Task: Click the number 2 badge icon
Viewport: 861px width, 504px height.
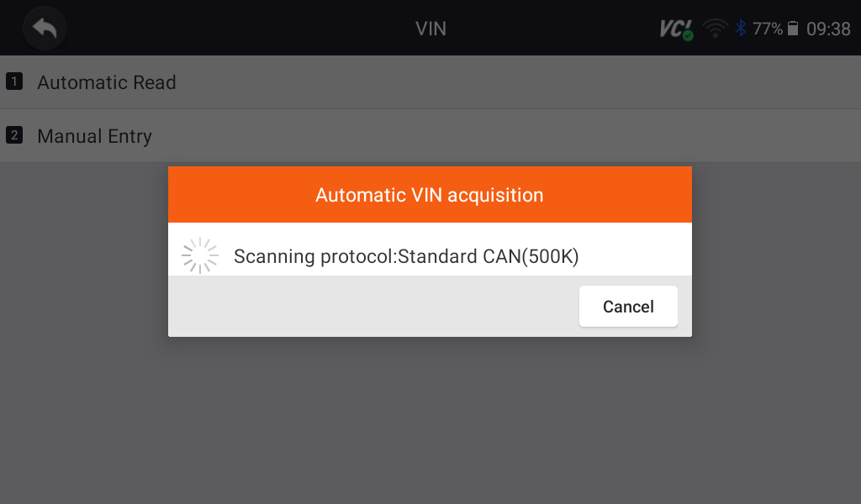Action: point(13,135)
